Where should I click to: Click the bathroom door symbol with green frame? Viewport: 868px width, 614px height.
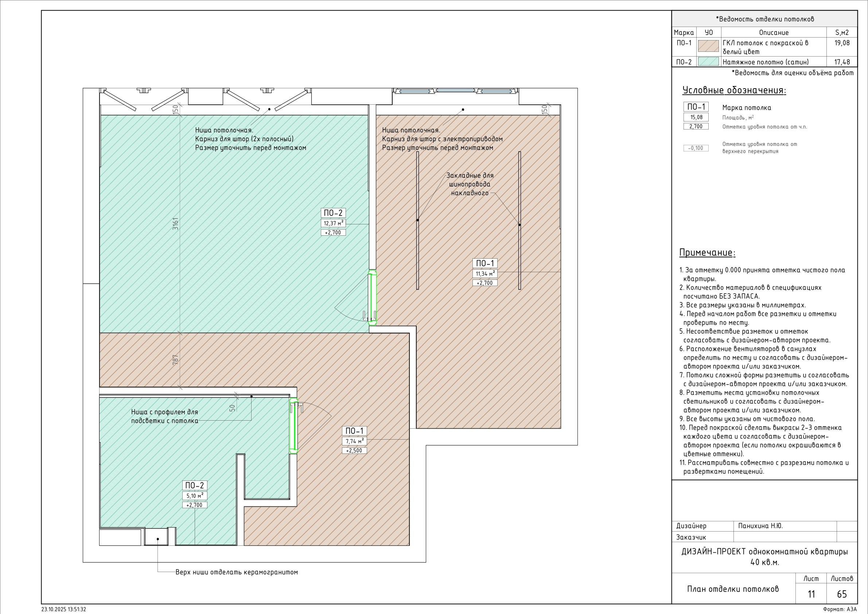tap(293, 426)
